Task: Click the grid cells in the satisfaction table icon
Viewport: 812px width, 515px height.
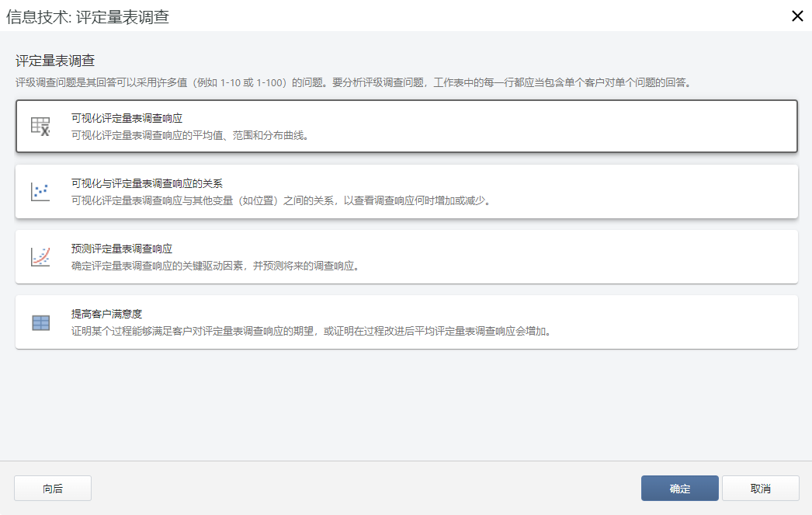Action: click(40, 322)
